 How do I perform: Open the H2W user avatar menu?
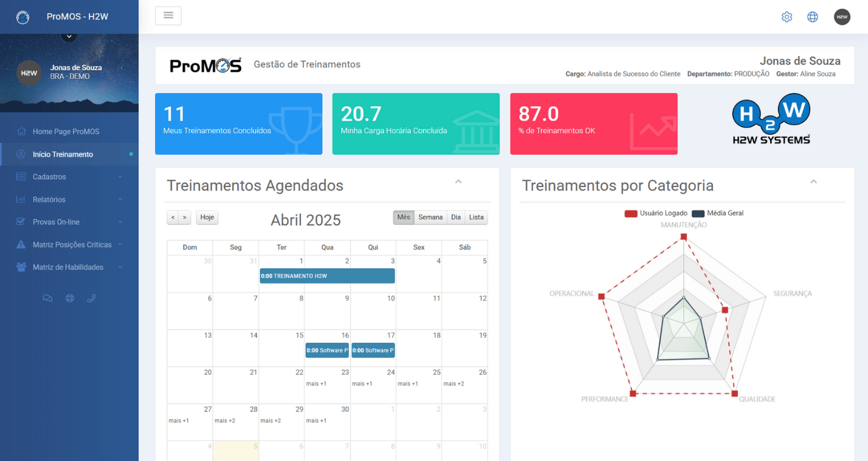(x=842, y=17)
